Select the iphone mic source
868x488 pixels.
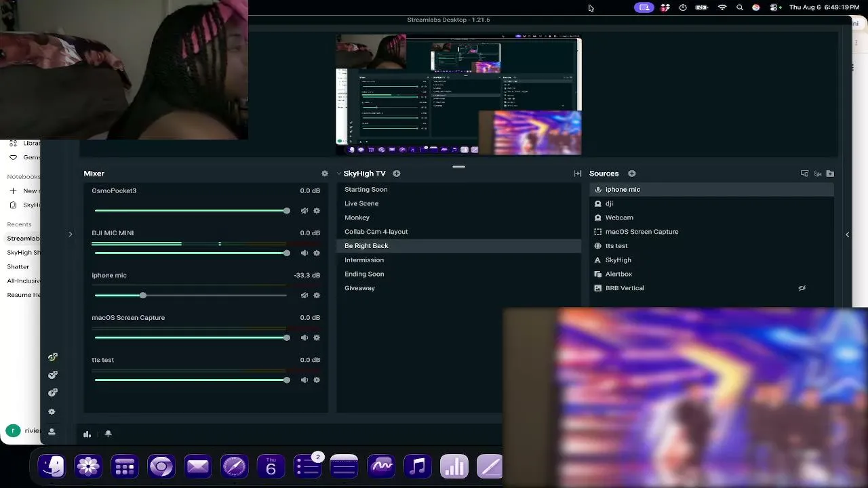point(711,190)
